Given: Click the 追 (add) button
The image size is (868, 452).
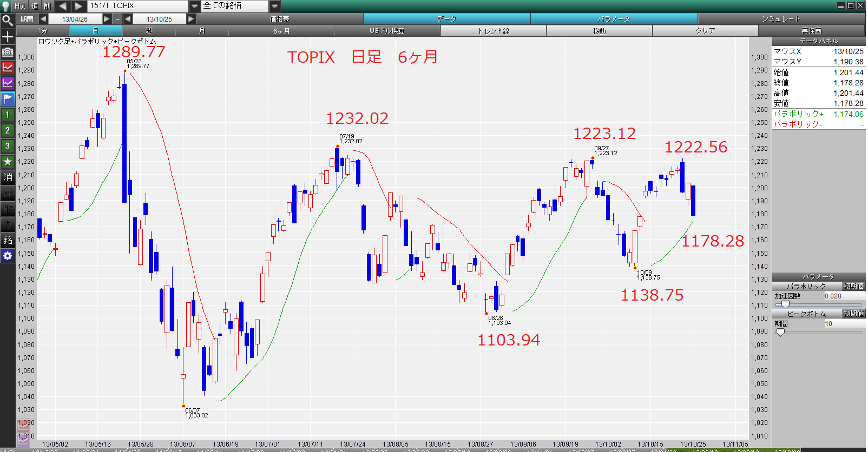Looking at the screenshot, I should point(34,6).
